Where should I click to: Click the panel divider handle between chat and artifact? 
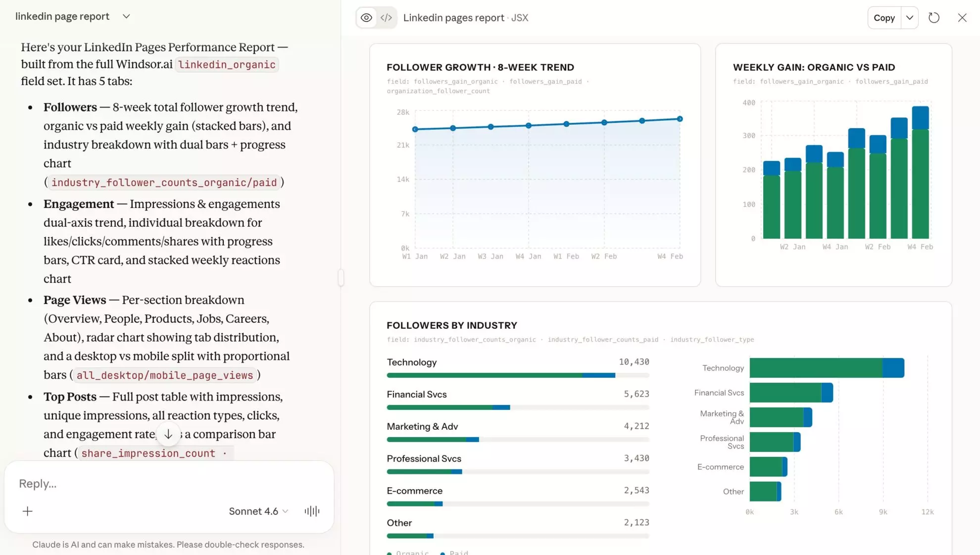(x=341, y=278)
